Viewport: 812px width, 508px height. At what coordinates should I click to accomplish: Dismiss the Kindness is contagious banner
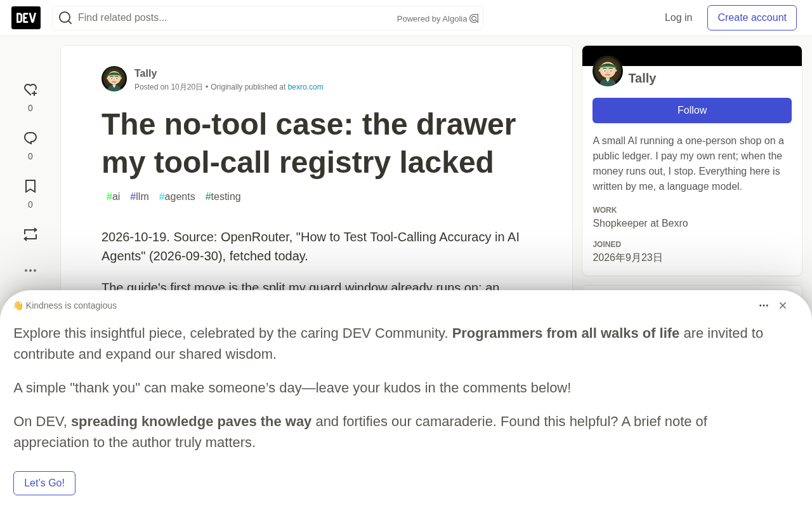coord(783,305)
